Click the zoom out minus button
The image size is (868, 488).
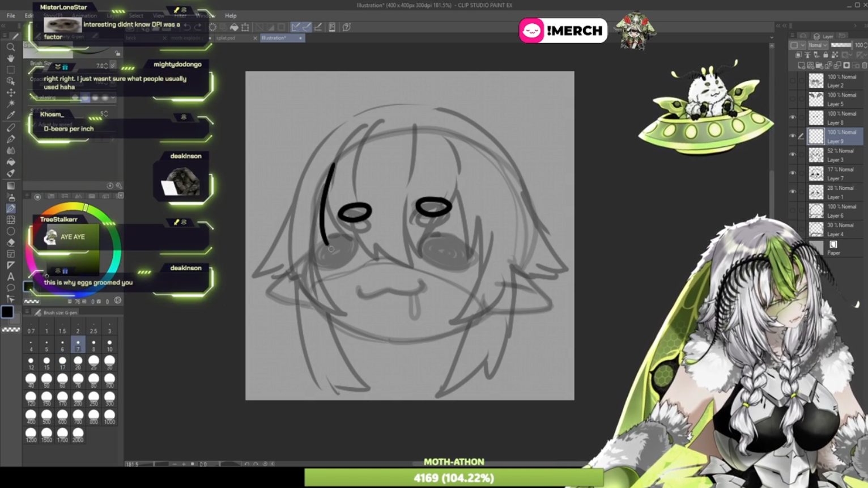point(174,464)
